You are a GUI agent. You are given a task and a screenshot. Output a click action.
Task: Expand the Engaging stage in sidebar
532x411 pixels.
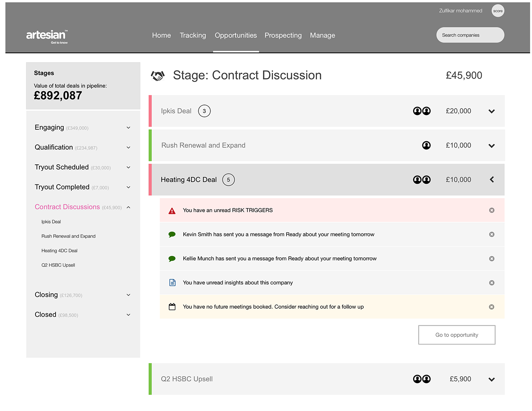tap(129, 128)
